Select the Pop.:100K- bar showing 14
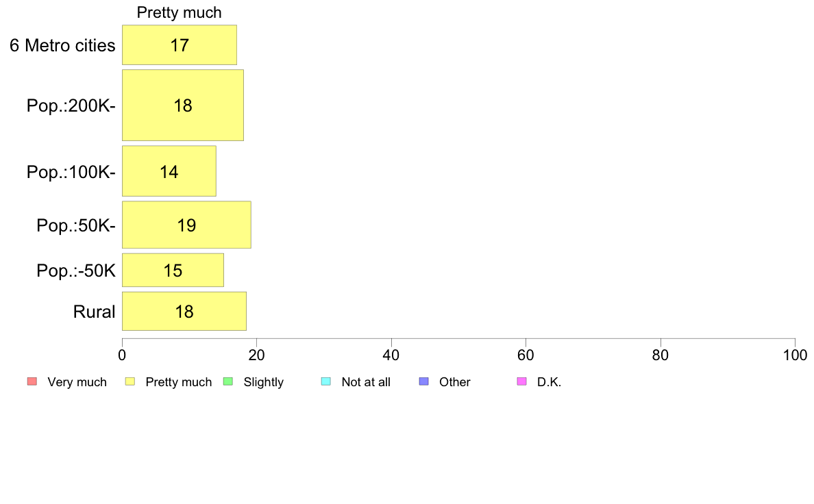Image resolution: width=814 pixels, height=504 pixels. 169,171
